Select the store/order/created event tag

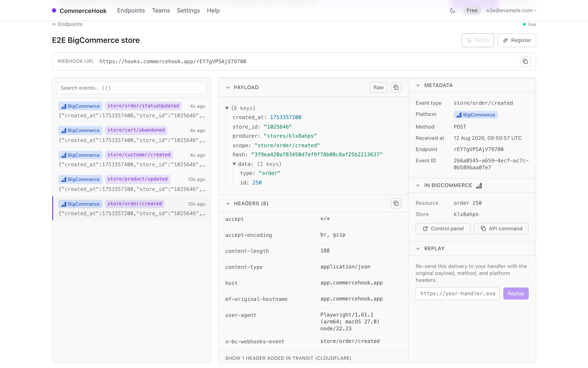(x=135, y=203)
